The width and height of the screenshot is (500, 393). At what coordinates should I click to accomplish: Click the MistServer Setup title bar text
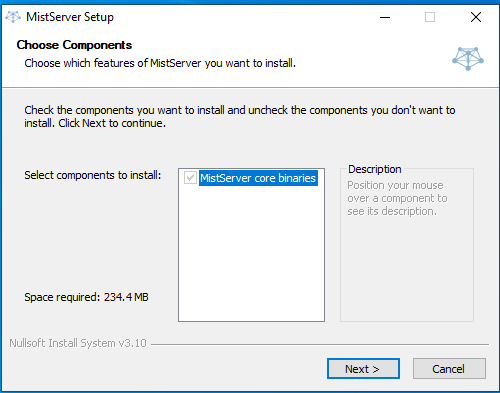(70, 17)
